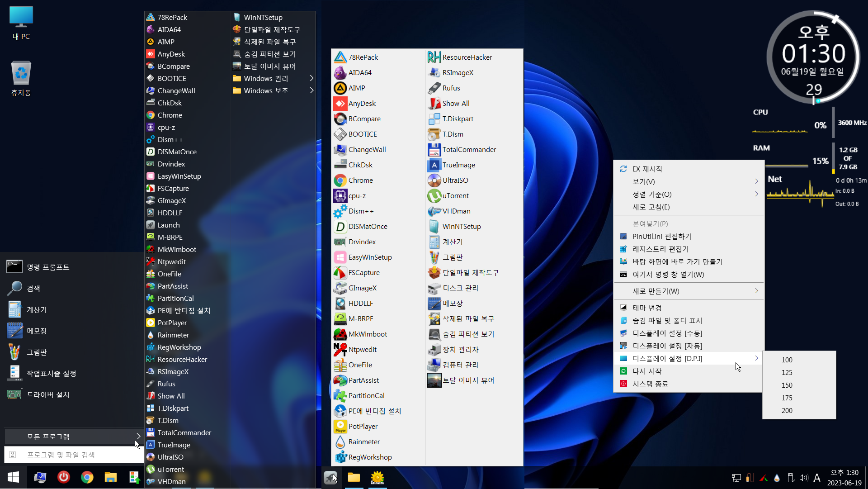Screen dimensions: 868x489
Task: Click the red power icon on the taskbar
Action: pyautogui.click(x=64, y=477)
